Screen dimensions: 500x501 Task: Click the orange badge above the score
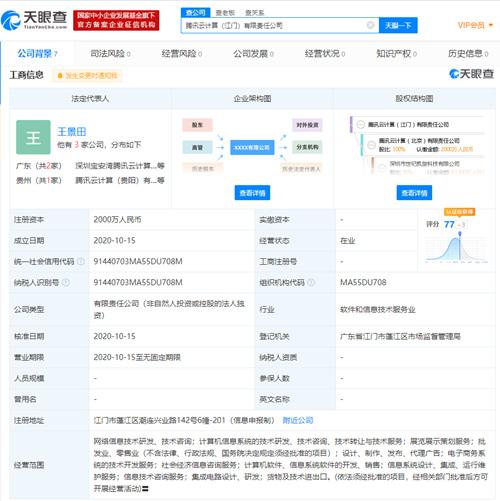click(459, 212)
